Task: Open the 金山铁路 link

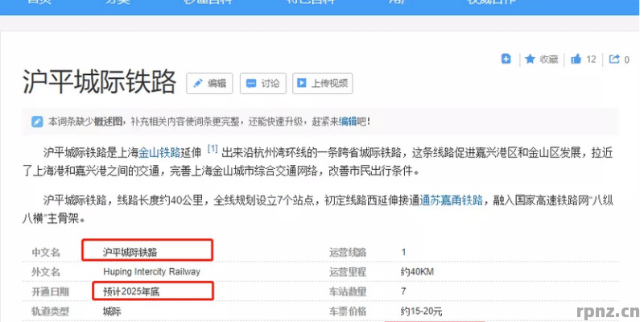Action: (x=159, y=153)
